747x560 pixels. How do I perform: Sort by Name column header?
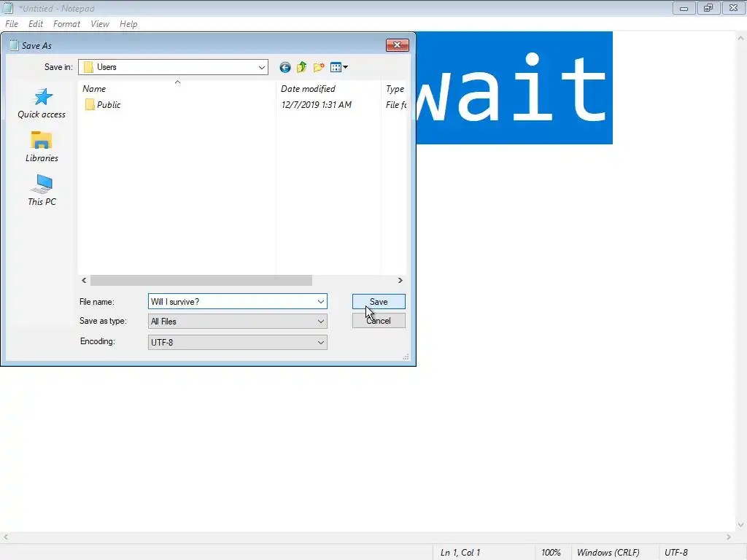pos(177,88)
